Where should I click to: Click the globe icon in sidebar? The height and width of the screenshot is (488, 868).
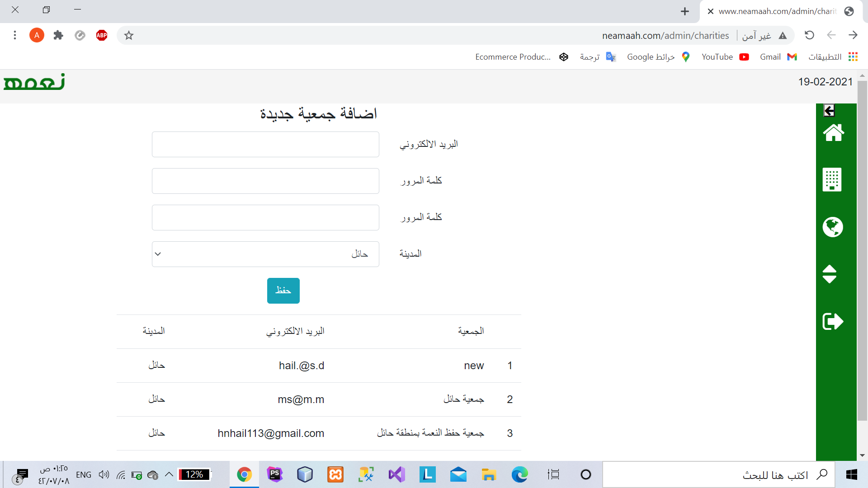(832, 227)
